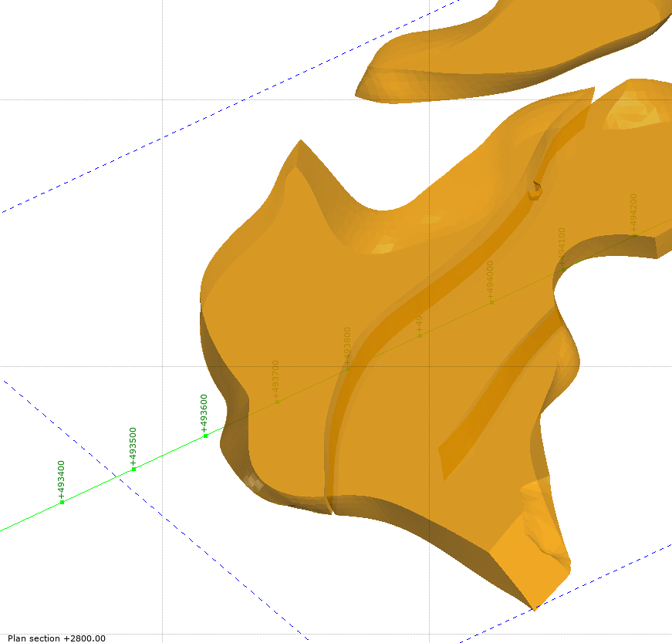Select the small hook-shaped object on the mesh
Viewport: 672px width, 643px height.
pyautogui.click(x=535, y=190)
